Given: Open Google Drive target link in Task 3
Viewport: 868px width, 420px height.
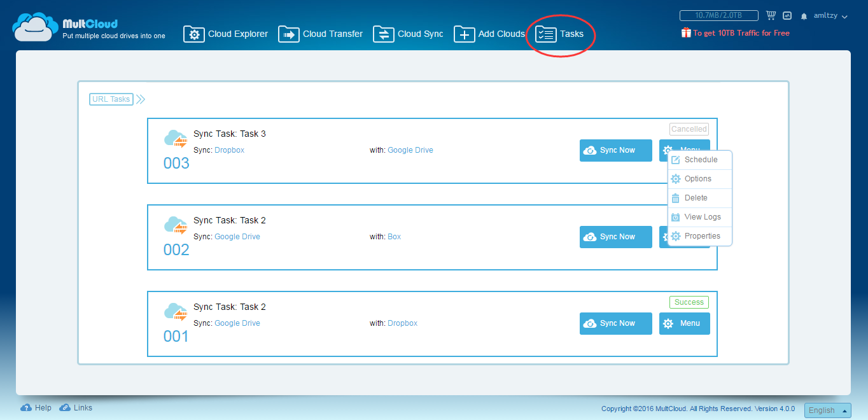Looking at the screenshot, I should point(410,150).
